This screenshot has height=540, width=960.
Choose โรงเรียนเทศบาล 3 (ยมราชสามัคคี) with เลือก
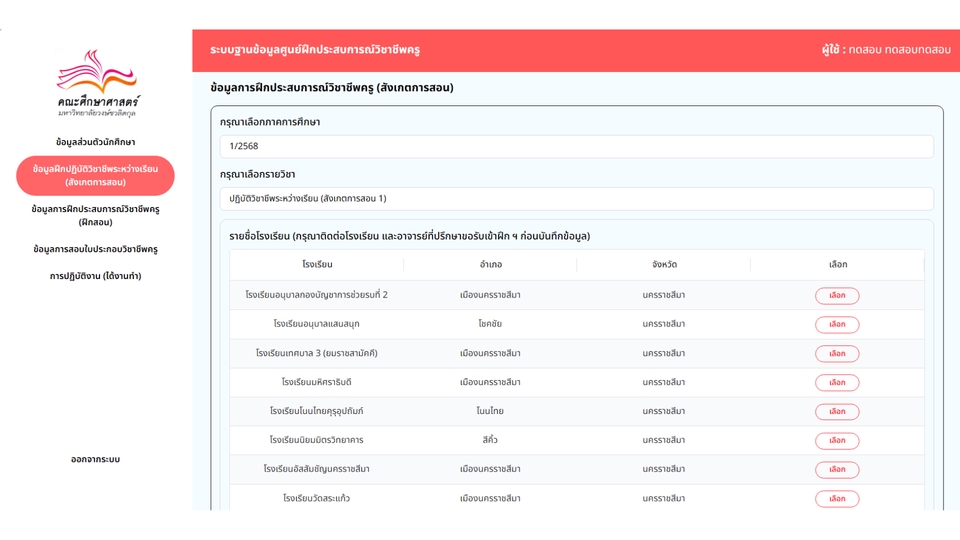tap(837, 354)
